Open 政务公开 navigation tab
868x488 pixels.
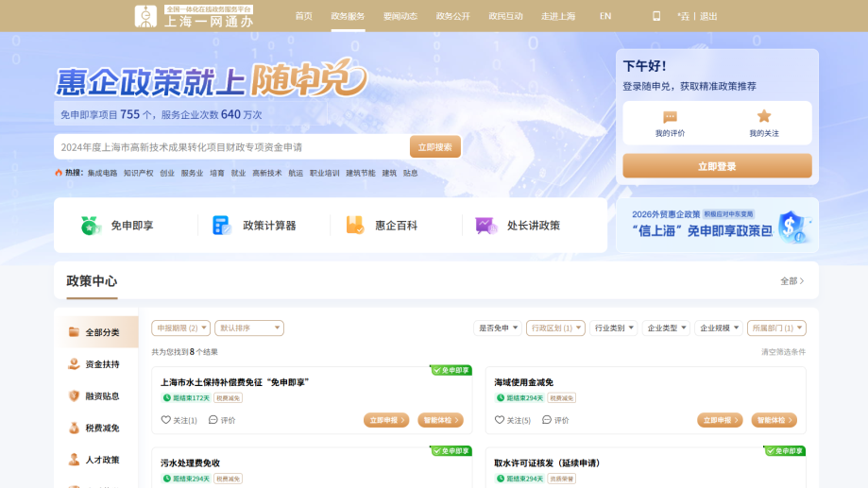click(x=452, y=16)
